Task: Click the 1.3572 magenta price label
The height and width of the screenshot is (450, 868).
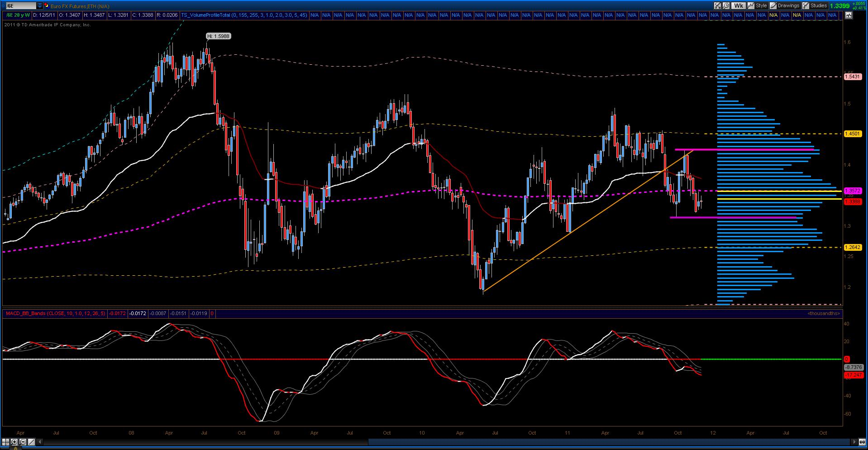Action: coord(853,191)
